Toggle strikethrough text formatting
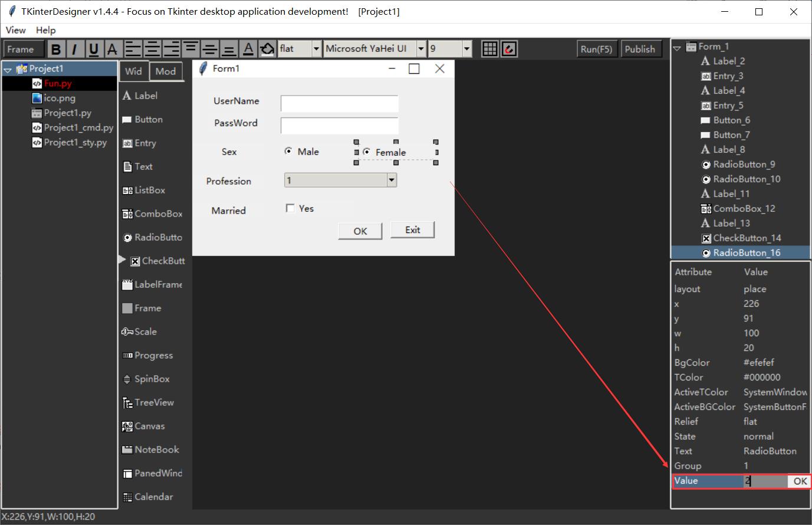This screenshot has height=525, width=812. [112, 49]
